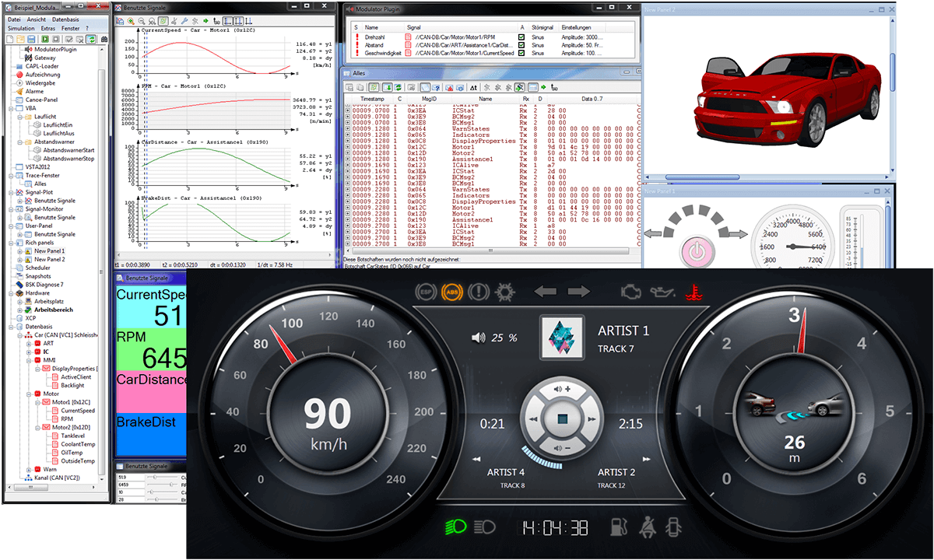Expand the Warn tree node
Viewport: 934px width, 560px height.
tap(27, 470)
